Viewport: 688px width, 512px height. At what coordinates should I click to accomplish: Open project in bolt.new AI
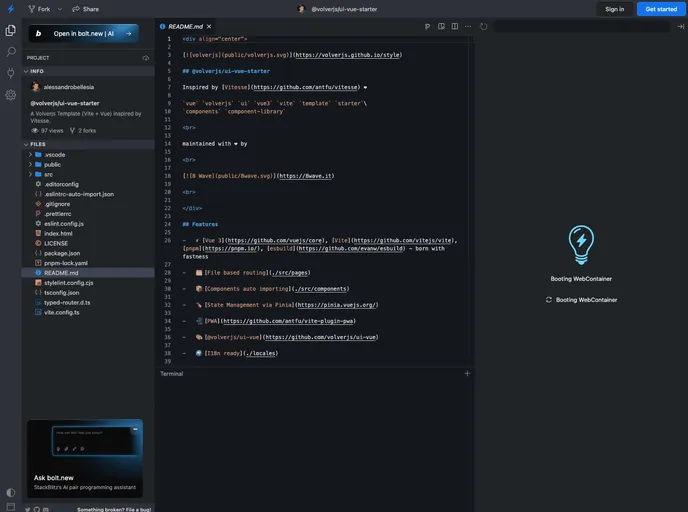point(84,33)
